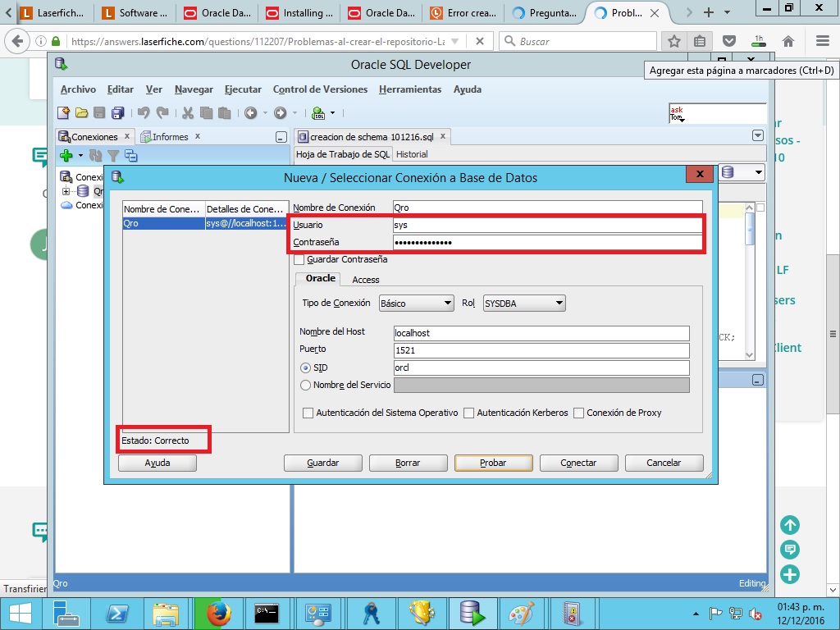The height and width of the screenshot is (630, 840).
Task: Click the Puerto input field
Action: tap(541, 350)
